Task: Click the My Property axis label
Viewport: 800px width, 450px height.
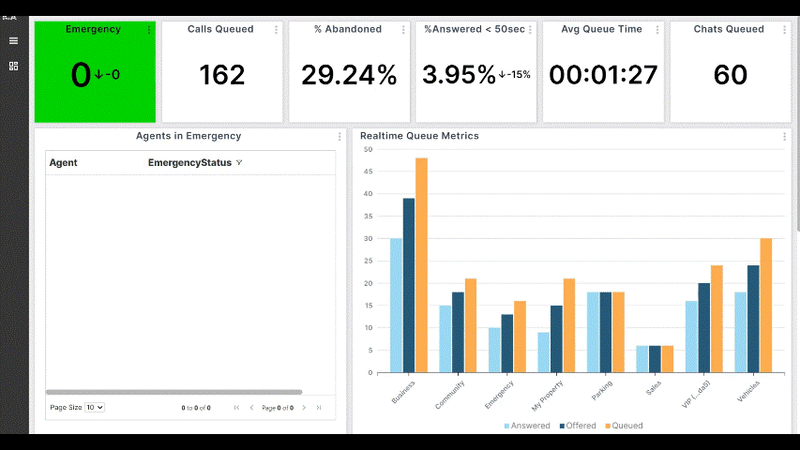Action: click(547, 396)
